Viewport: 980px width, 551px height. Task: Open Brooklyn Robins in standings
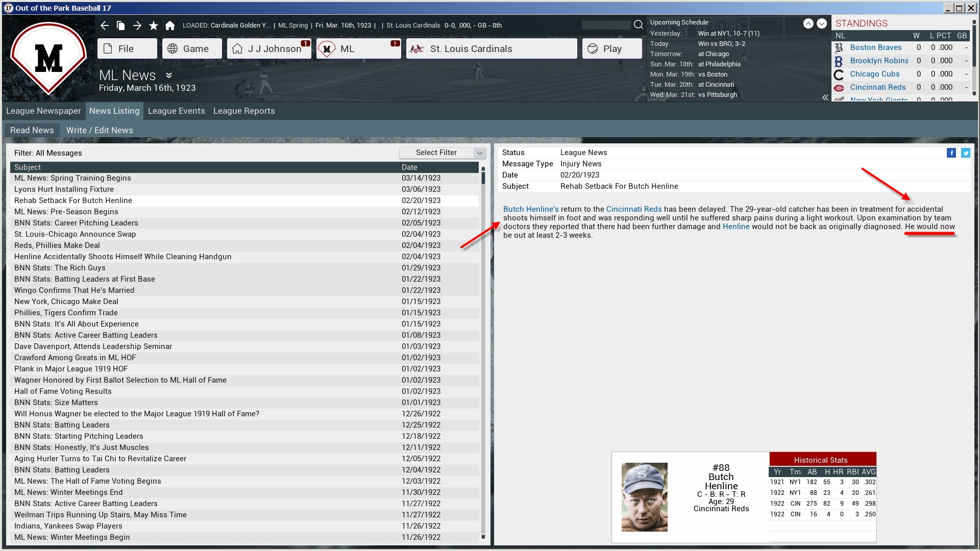click(x=879, y=61)
